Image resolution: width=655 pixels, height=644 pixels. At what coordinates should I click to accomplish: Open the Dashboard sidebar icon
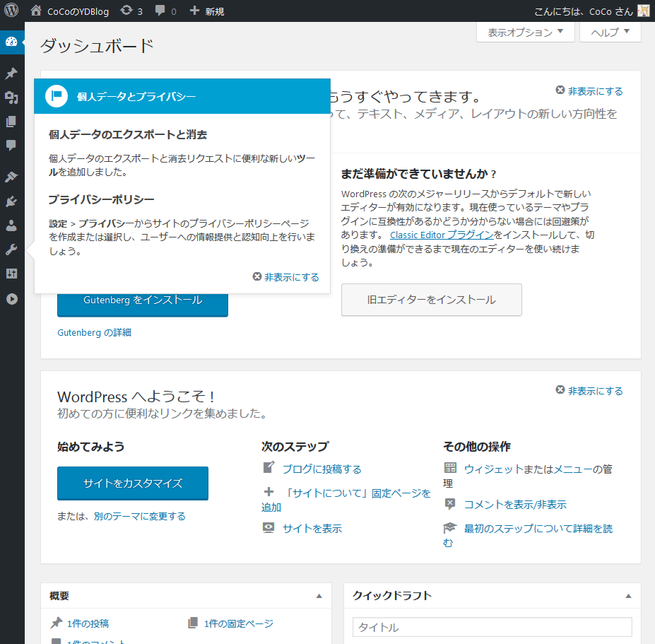point(12,42)
